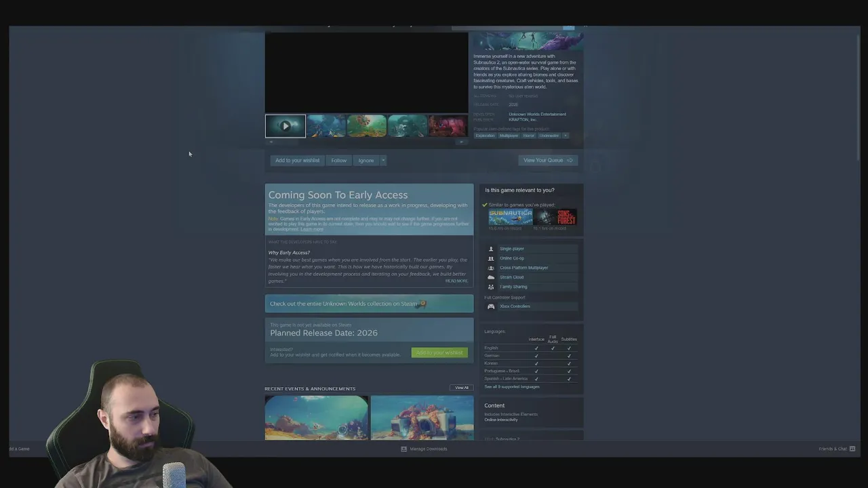Click the Xbox Controllers gamepad icon
This screenshot has height=488, width=868.
[491, 306]
